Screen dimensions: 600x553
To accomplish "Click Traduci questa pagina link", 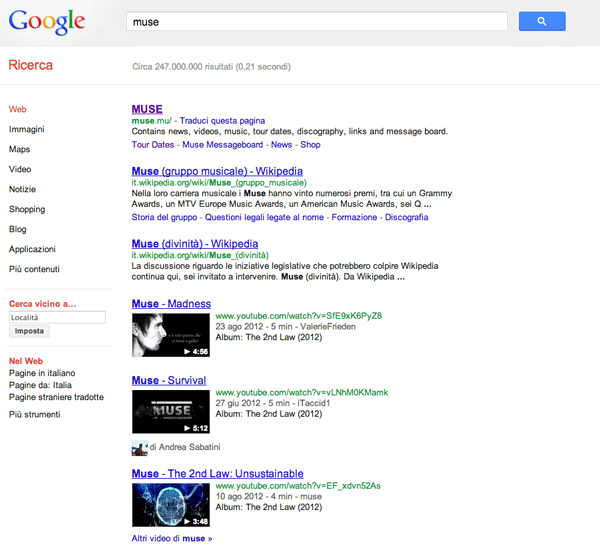I will click(x=222, y=121).
